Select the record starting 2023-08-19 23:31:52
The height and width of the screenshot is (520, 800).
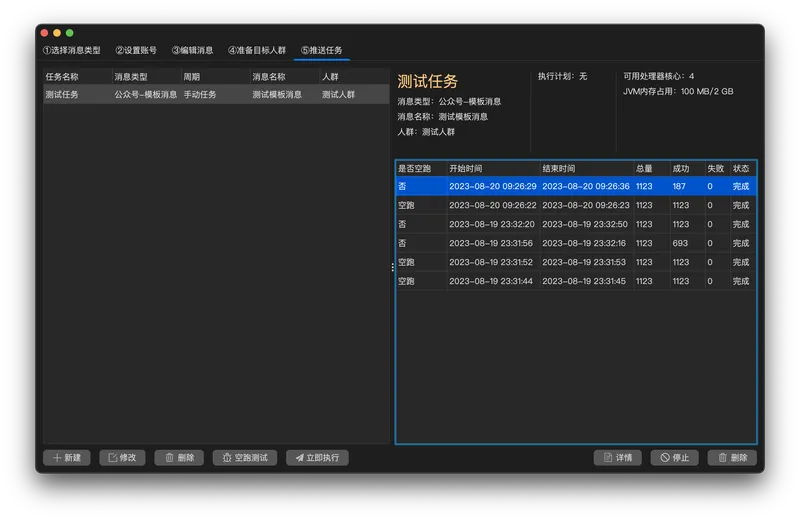click(576, 262)
